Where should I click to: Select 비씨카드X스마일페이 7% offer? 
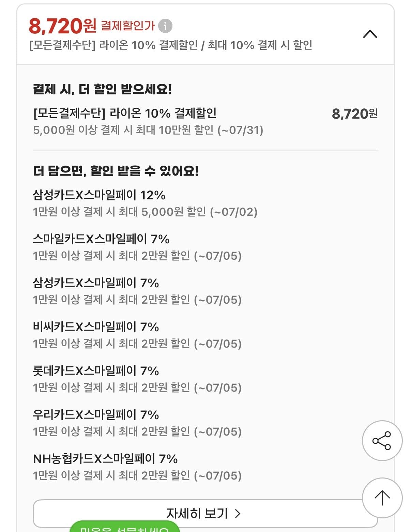pyautogui.click(x=137, y=335)
